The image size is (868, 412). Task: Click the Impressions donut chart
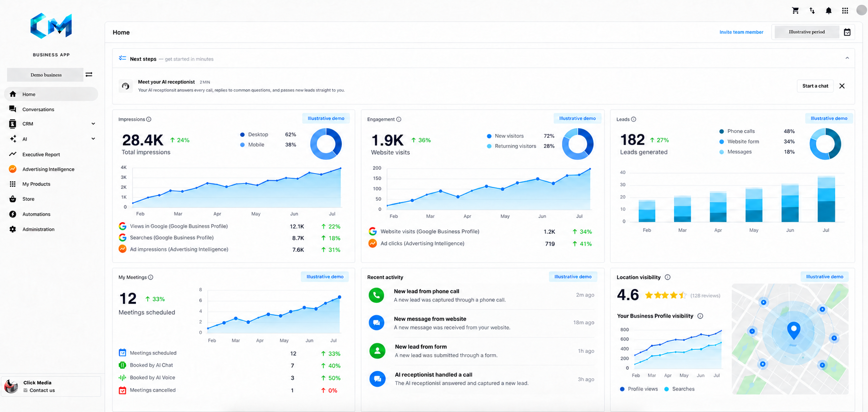pyautogui.click(x=326, y=144)
